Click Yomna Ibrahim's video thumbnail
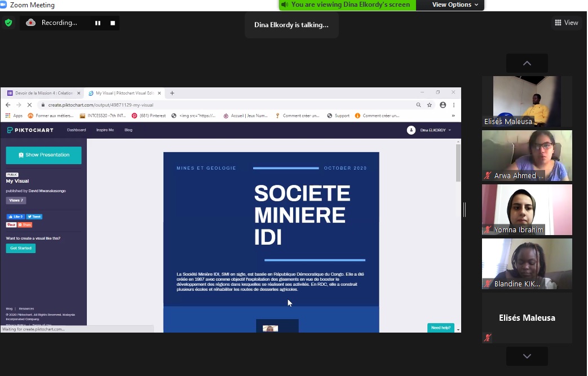588x376 pixels. (x=527, y=209)
